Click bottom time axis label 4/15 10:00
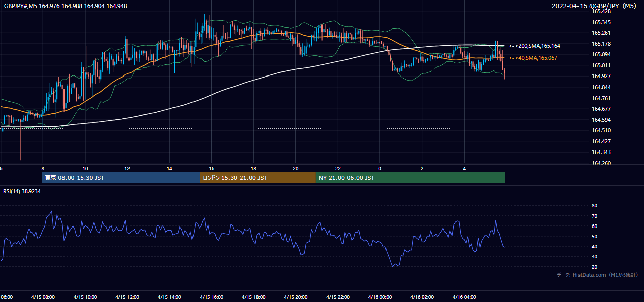 (x=85, y=297)
